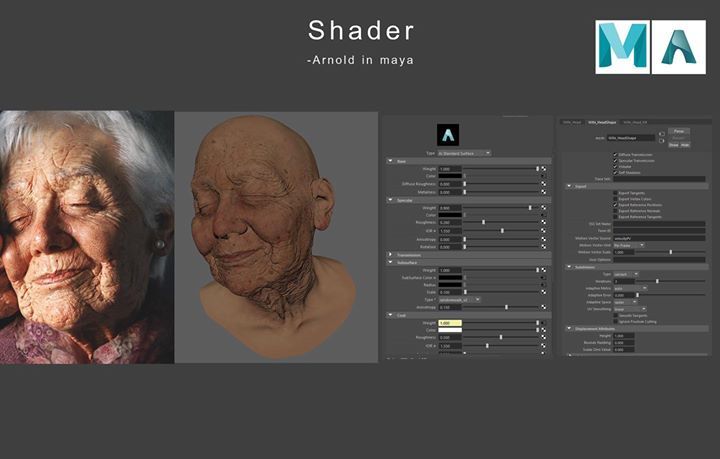This screenshot has height=459, width=720.
Task: Enable Export Vertex Colors checkbox
Action: coord(615,199)
